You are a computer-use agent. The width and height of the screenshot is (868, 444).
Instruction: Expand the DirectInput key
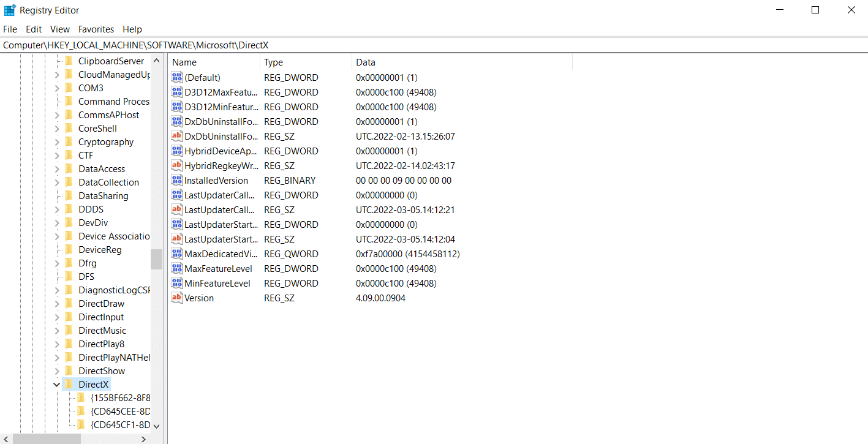pos(57,317)
